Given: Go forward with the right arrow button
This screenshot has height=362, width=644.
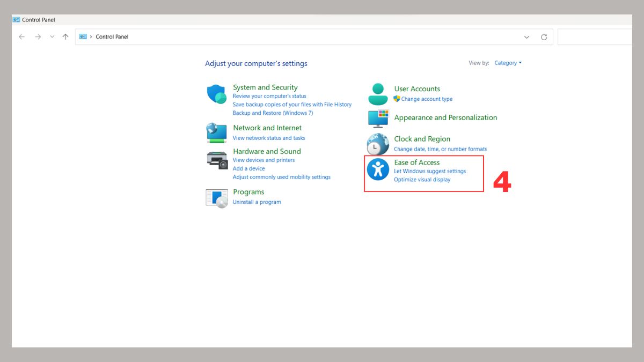Looking at the screenshot, I should coord(38,37).
